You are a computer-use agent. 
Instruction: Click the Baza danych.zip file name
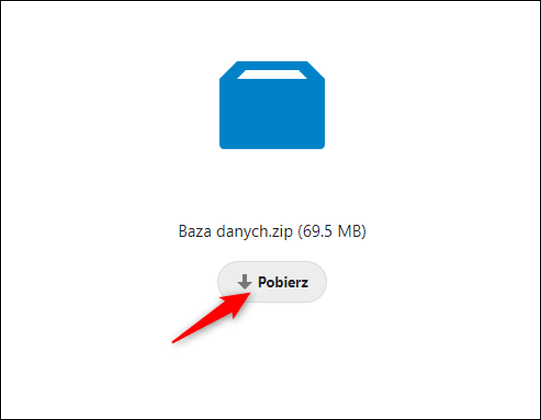(235, 231)
